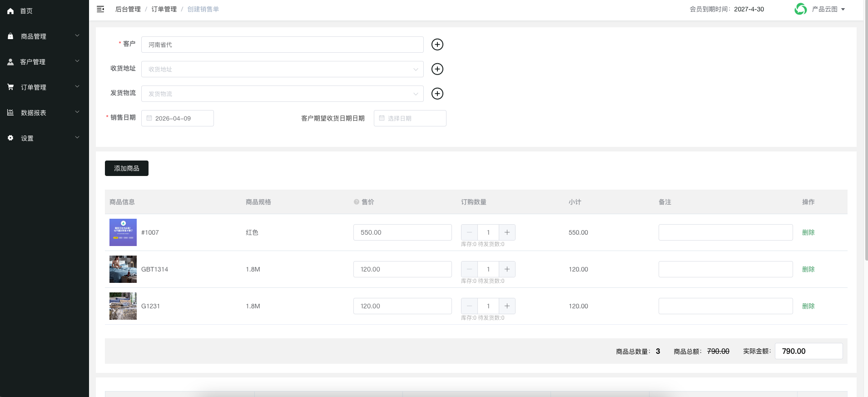Click quantity input for G1231

[x=488, y=306]
